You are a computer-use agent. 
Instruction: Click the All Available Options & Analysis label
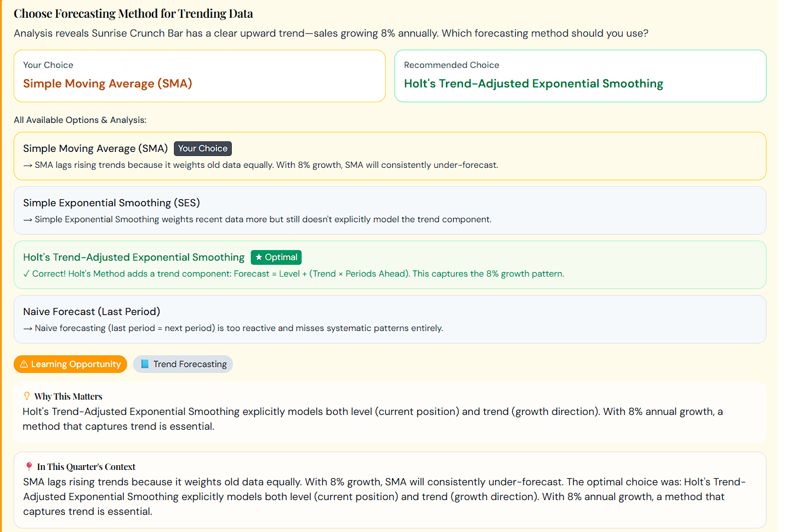point(80,120)
